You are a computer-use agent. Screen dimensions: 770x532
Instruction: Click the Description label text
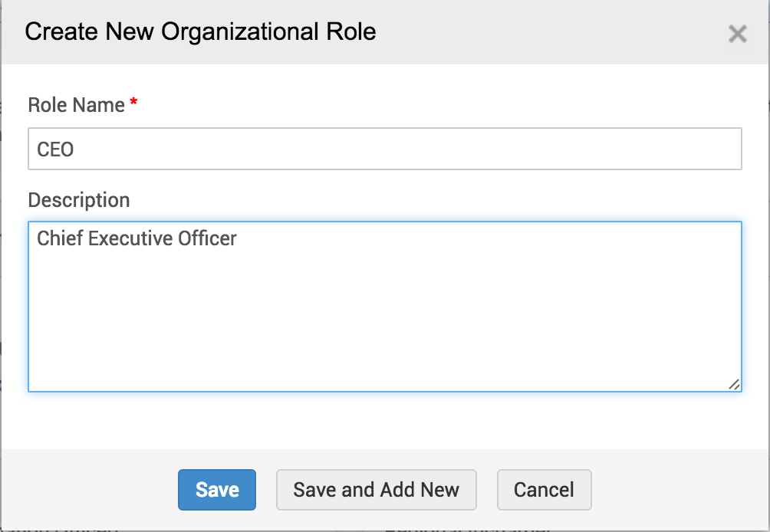pyautogui.click(x=79, y=200)
